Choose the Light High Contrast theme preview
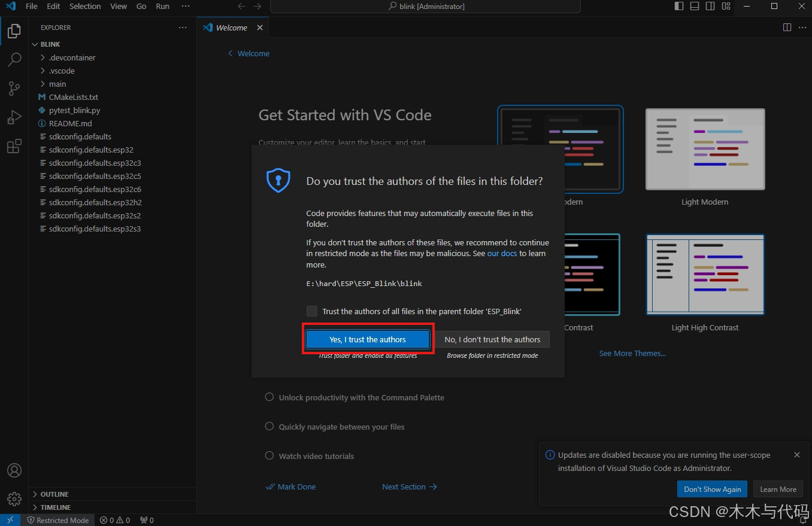812x526 pixels. 705,275
